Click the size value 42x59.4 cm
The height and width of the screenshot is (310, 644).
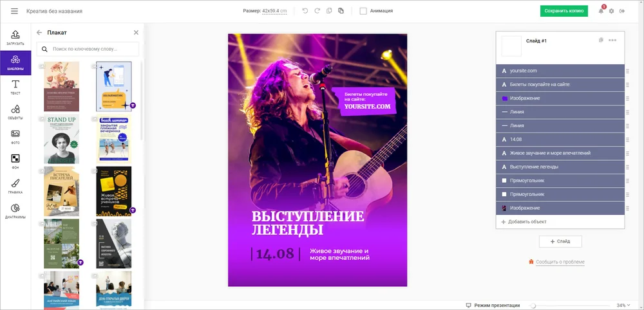[x=274, y=11]
